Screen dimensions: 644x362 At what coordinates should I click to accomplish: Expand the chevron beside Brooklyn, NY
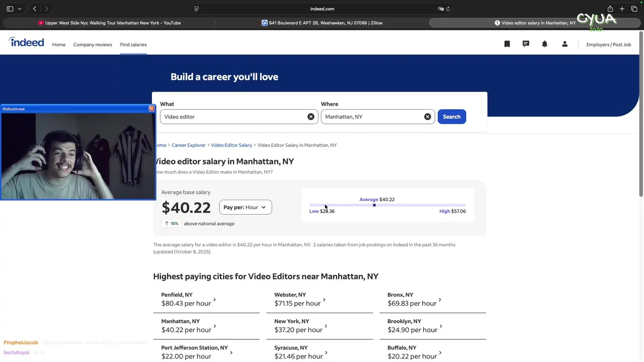click(x=441, y=326)
